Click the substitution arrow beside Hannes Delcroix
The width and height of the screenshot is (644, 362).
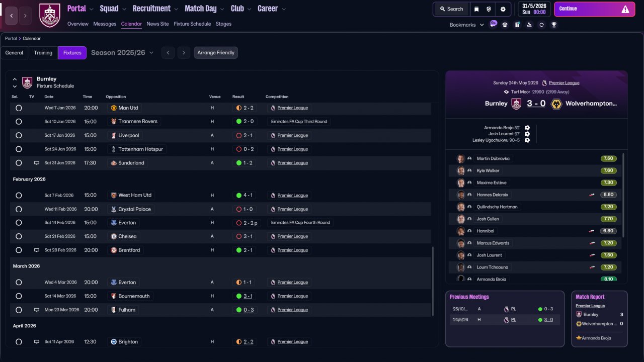pyautogui.click(x=592, y=195)
